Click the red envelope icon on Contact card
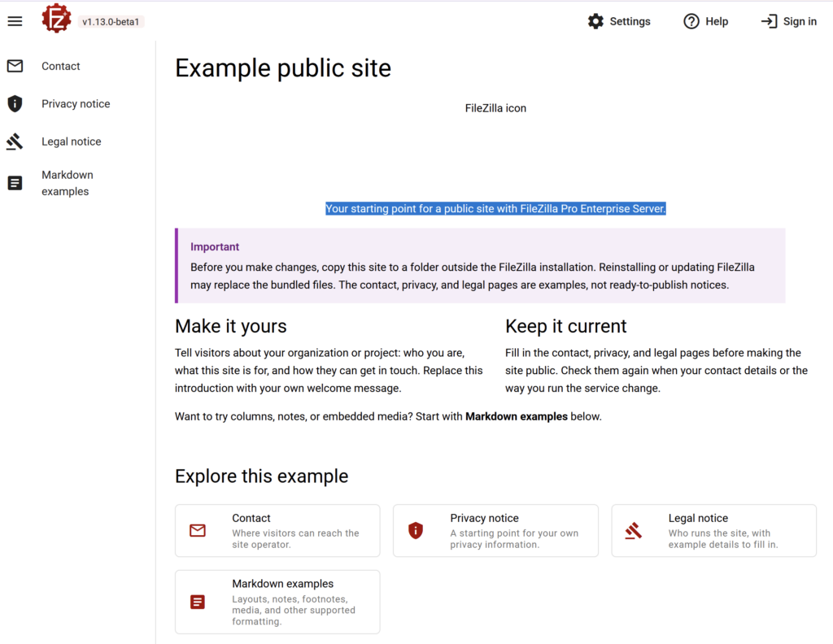 pos(198,530)
